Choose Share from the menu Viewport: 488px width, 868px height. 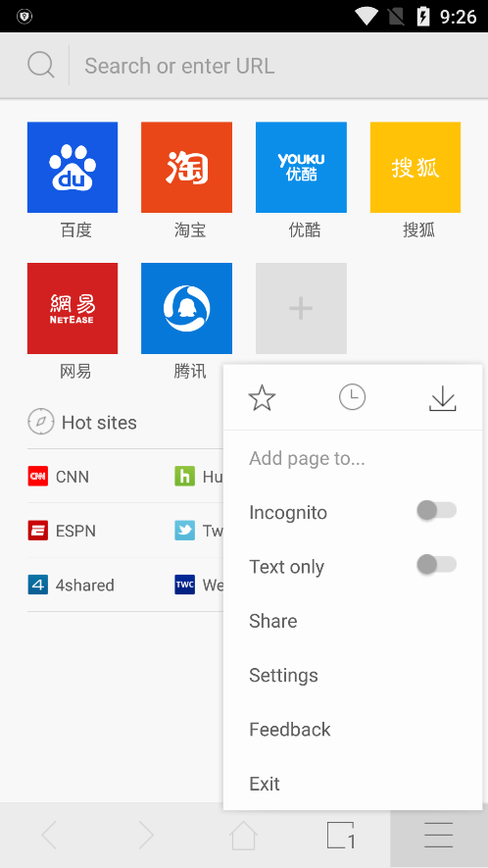click(272, 621)
